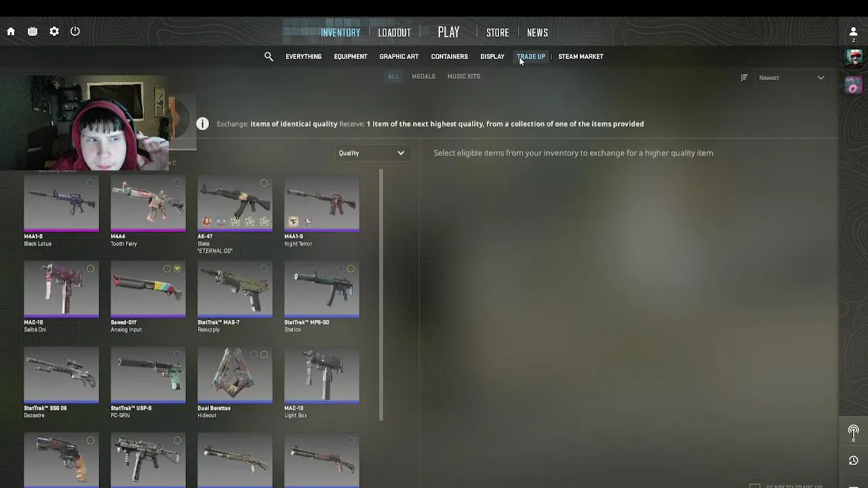Click the favorite heart badge on Sawed-Off

(x=177, y=269)
